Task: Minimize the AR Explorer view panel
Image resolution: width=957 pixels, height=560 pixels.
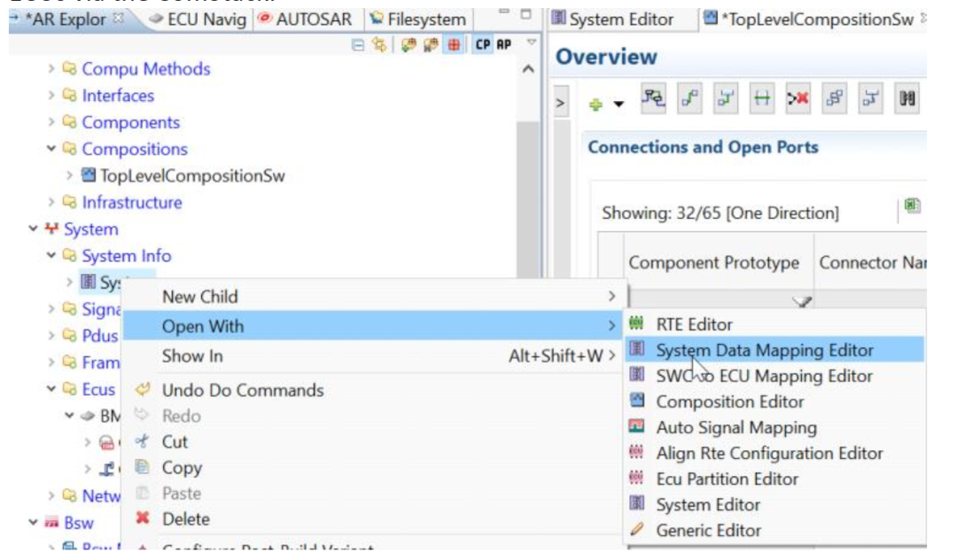Action: [x=503, y=12]
